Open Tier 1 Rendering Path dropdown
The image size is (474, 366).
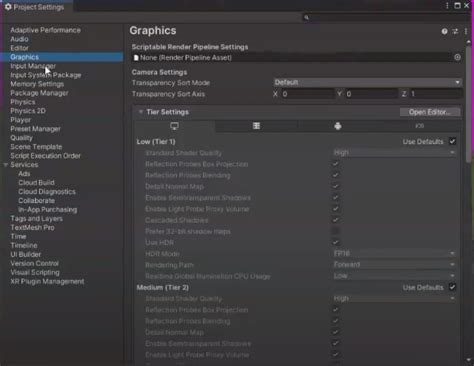click(394, 265)
